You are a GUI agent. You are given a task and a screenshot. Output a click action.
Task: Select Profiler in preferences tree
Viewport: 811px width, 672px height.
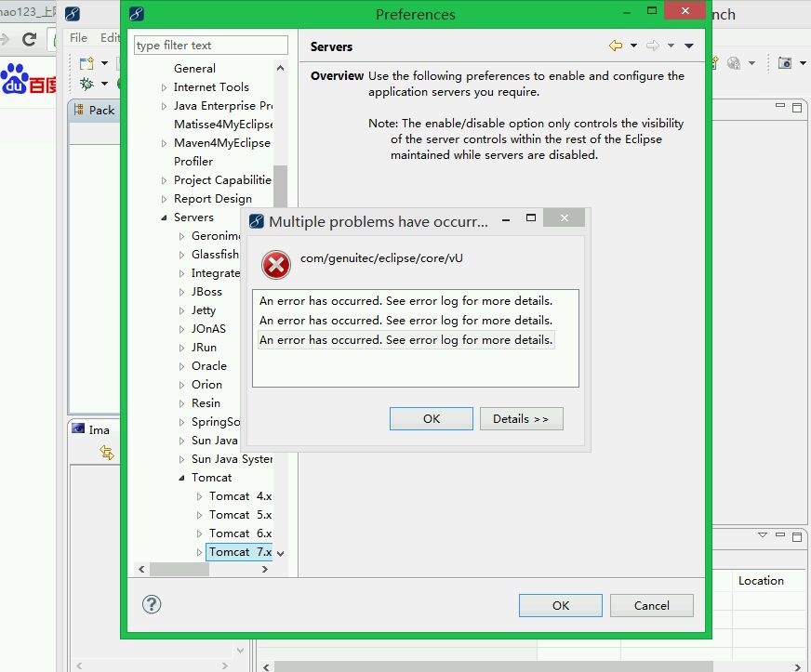193,162
